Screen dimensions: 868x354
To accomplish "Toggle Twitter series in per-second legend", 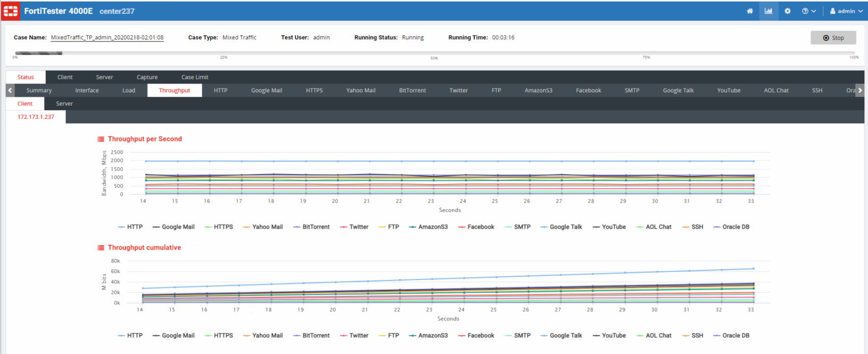I will [x=354, y=227].
